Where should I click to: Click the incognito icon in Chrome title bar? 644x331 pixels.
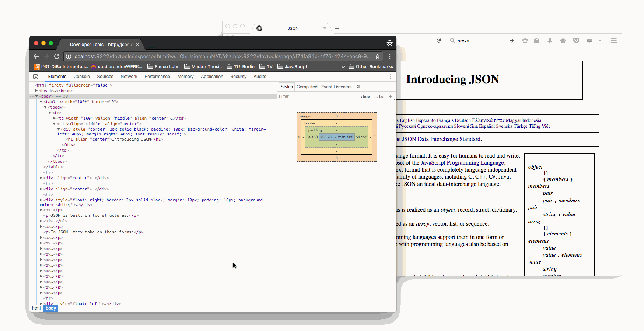389,43
